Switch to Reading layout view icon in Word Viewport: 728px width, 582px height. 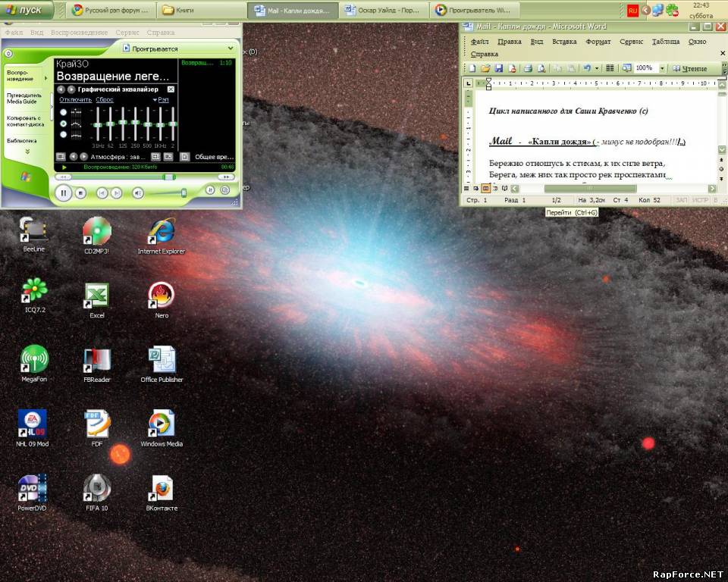point(505,188)
